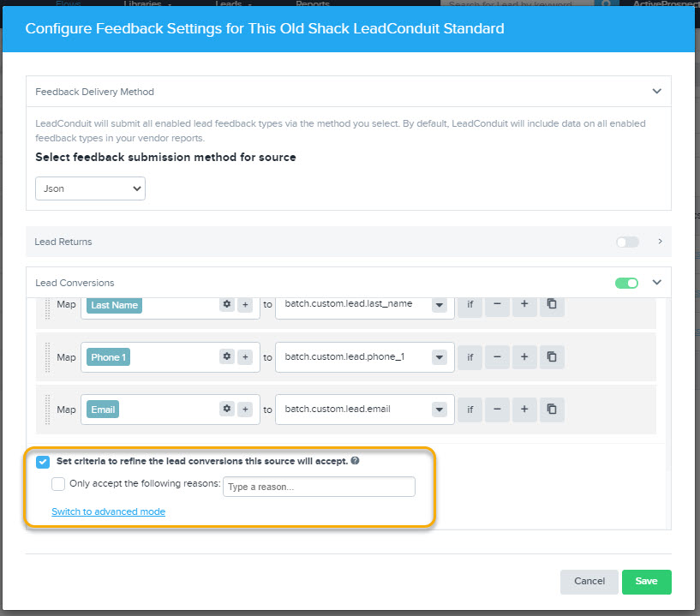
Task: Click the Type a reason input field
Action: click(320, 487)
